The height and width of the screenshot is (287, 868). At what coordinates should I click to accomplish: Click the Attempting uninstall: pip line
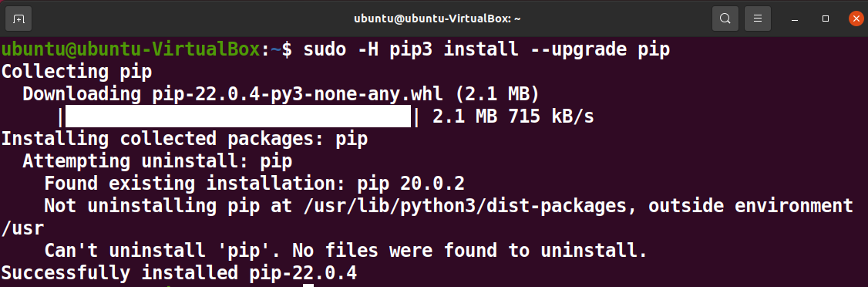157,162
